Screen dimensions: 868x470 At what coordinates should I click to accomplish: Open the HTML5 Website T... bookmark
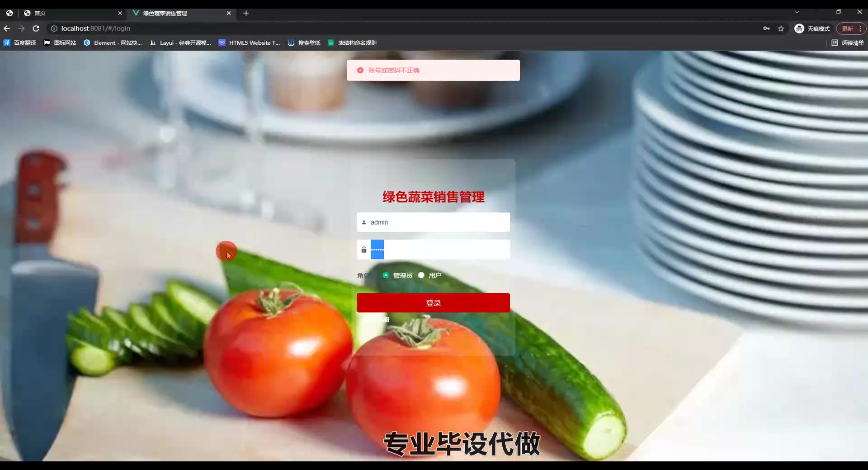[x=249, y=42]
